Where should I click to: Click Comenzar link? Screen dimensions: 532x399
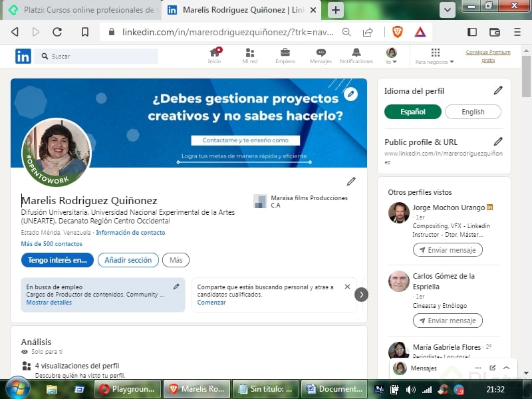click(211, 303)
